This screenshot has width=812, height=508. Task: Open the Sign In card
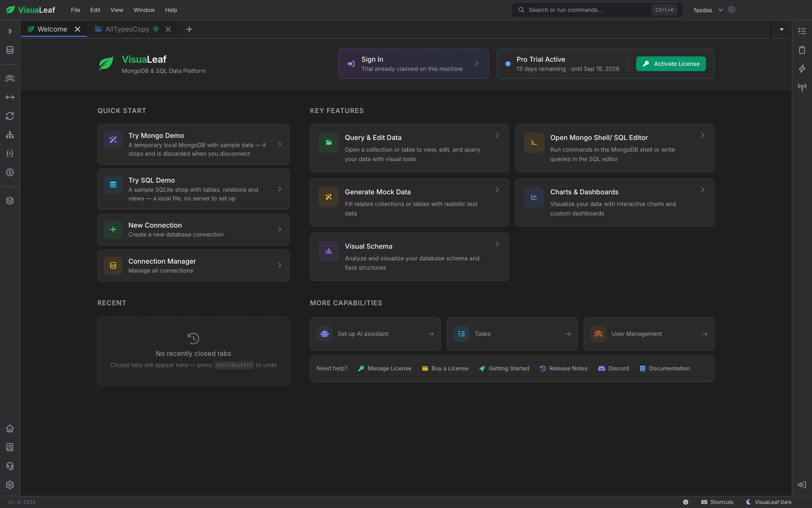click(x=413, y=64)
